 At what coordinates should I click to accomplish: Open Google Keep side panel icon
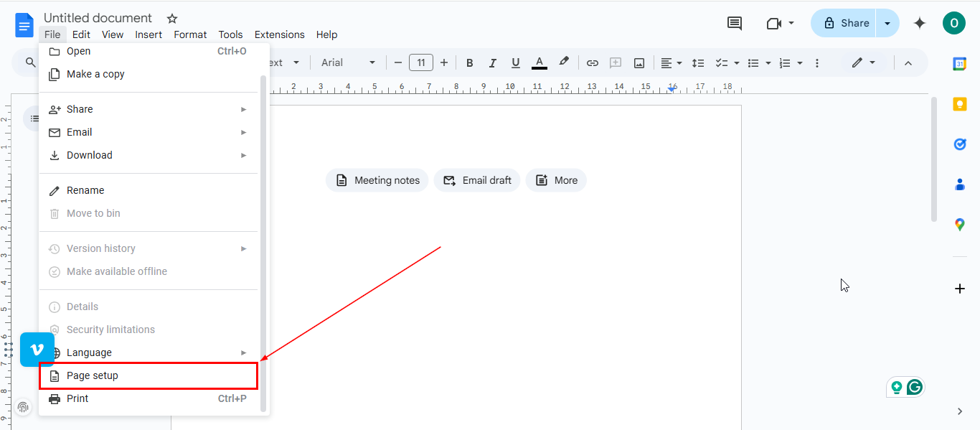(959, 104)
